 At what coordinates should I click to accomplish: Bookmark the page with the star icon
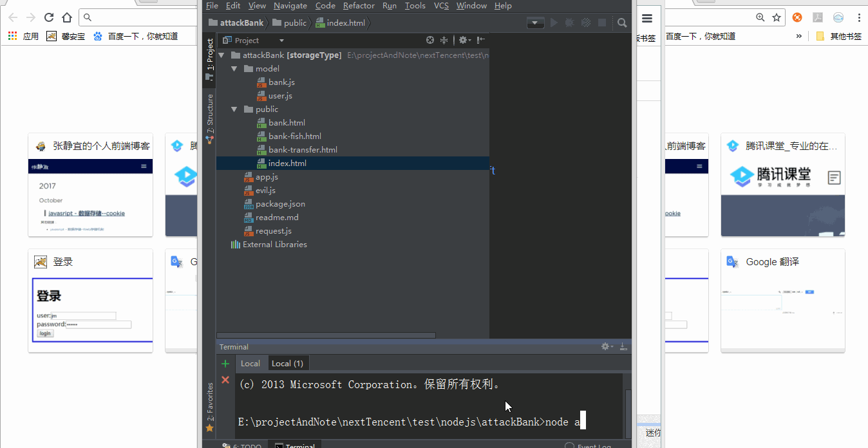point(777,17)
